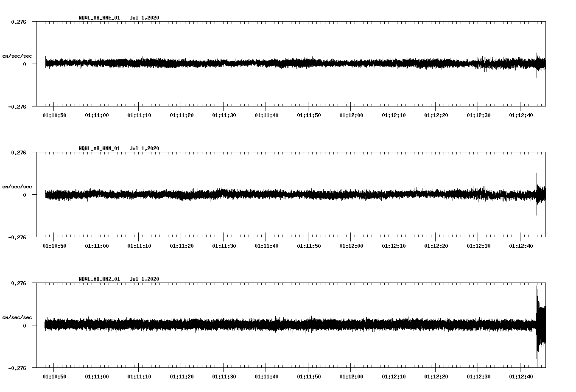Click time label 01:12:40 under HNN plot

click(521, 246)
